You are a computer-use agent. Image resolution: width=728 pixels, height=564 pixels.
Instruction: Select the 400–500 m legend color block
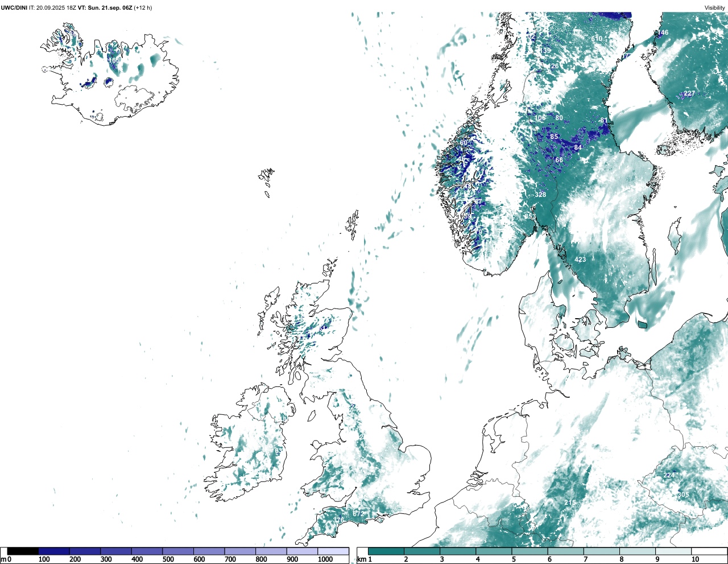click(x=147, y=551)
